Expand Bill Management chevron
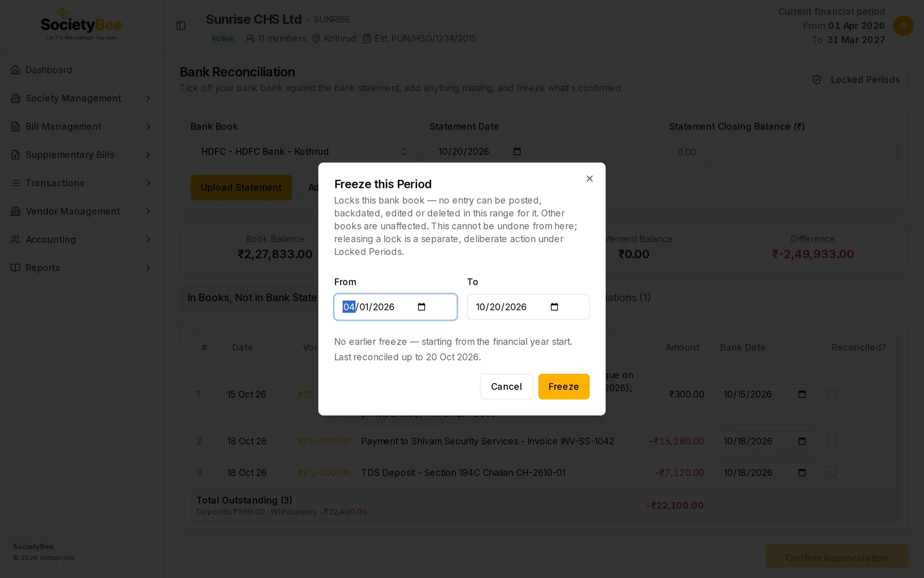The width and height of the screenshot is (924, 578). point(148,127)
